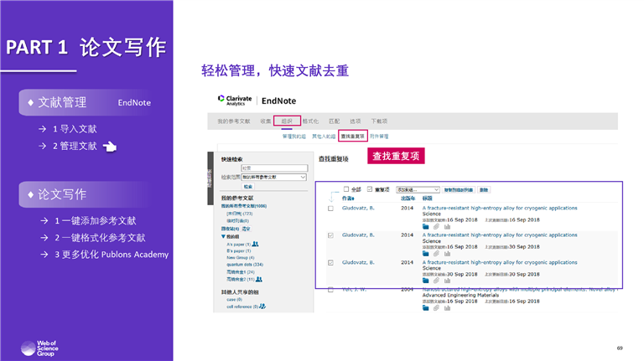Click shared-group icon beside cell reference

[x=262, y=307]
